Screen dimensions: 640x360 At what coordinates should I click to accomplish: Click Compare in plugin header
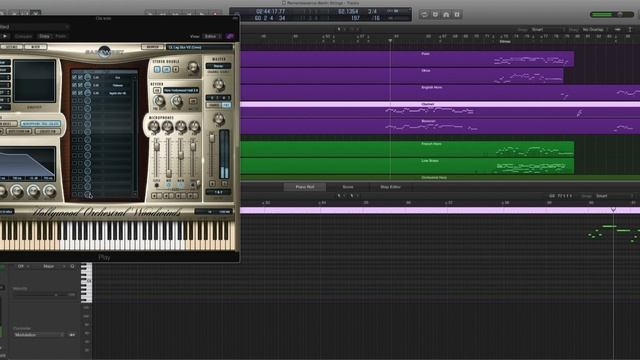click(x=23, y=36)
